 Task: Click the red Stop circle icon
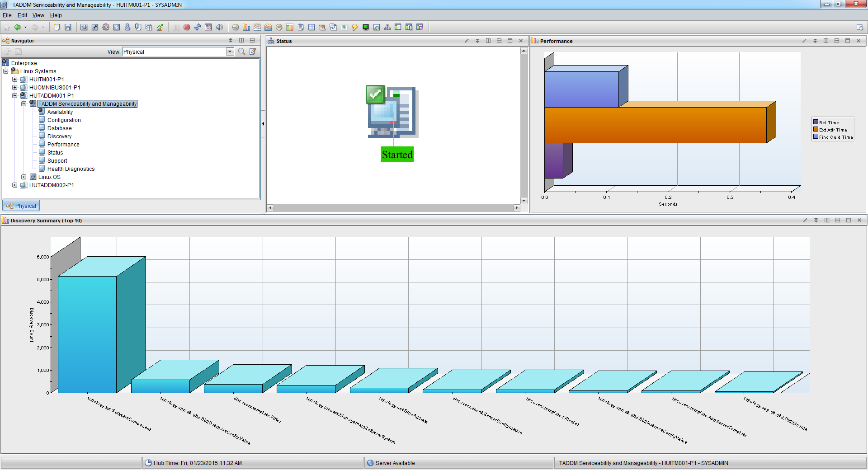[187, 27]
